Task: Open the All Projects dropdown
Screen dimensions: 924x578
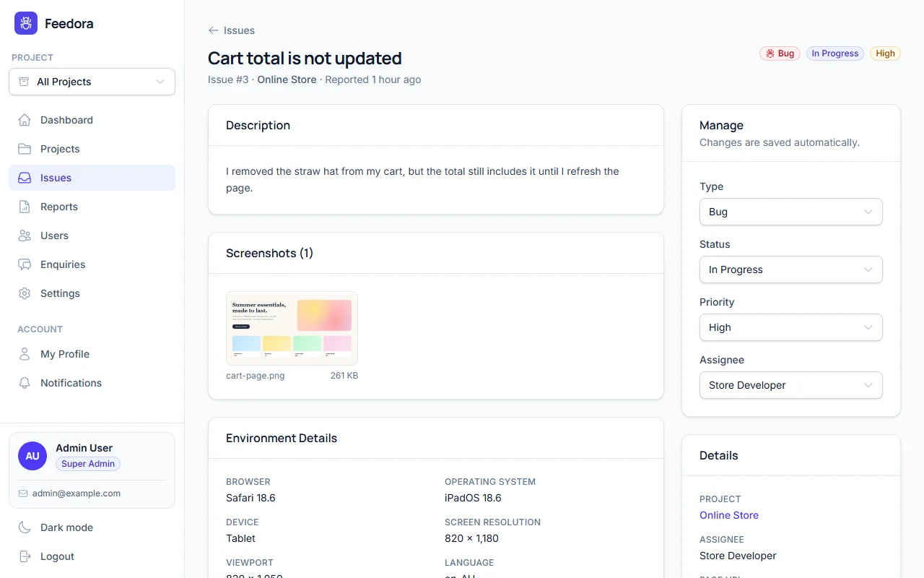Action: tap(92, 82)
